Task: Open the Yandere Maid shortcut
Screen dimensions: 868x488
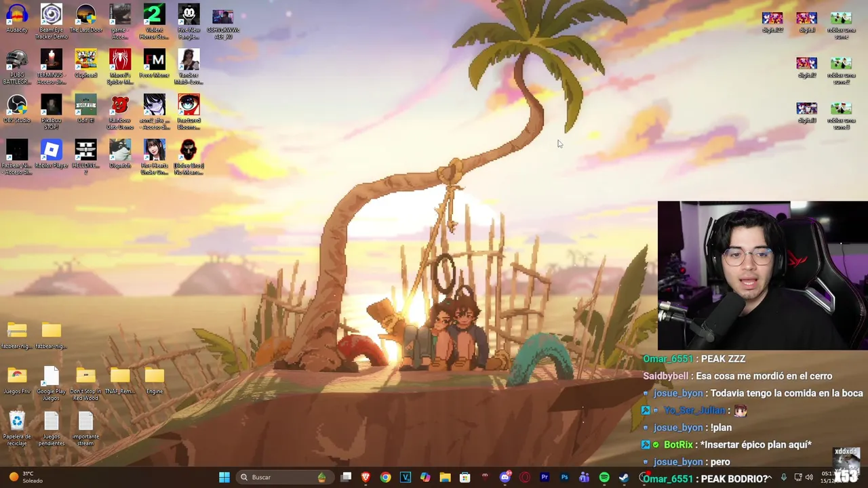Action: click(189, 68)
